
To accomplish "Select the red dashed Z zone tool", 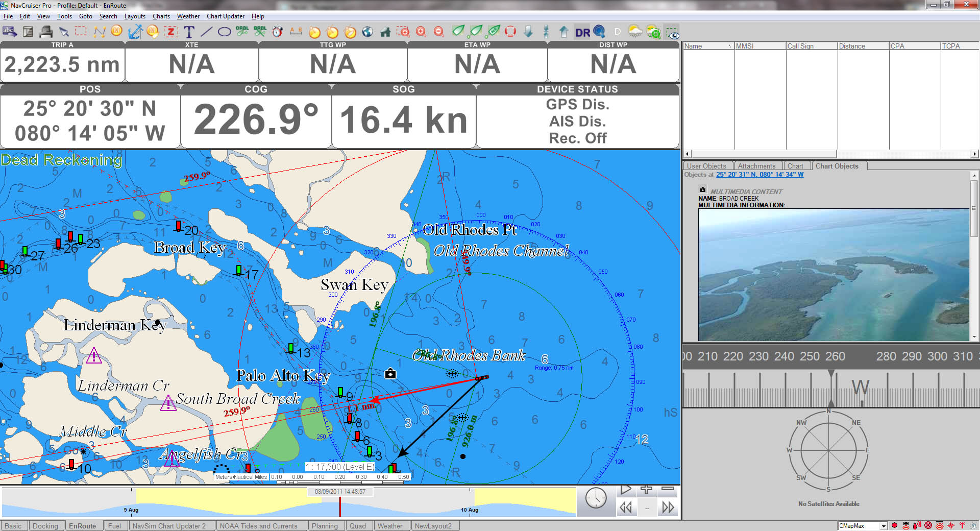I will (x=170, y=32).
